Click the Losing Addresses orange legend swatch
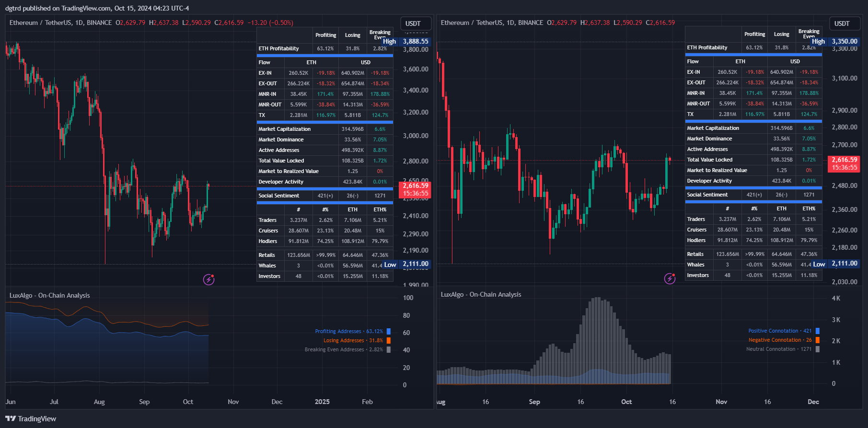Image resolution: width=868 pixels, height=428 pixels. coord(389,340)
